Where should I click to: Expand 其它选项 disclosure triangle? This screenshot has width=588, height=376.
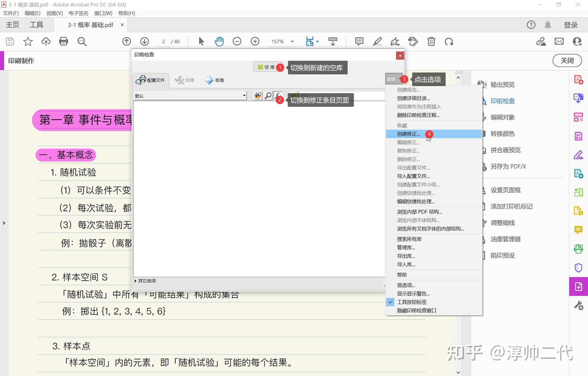[x=136, y=281]
